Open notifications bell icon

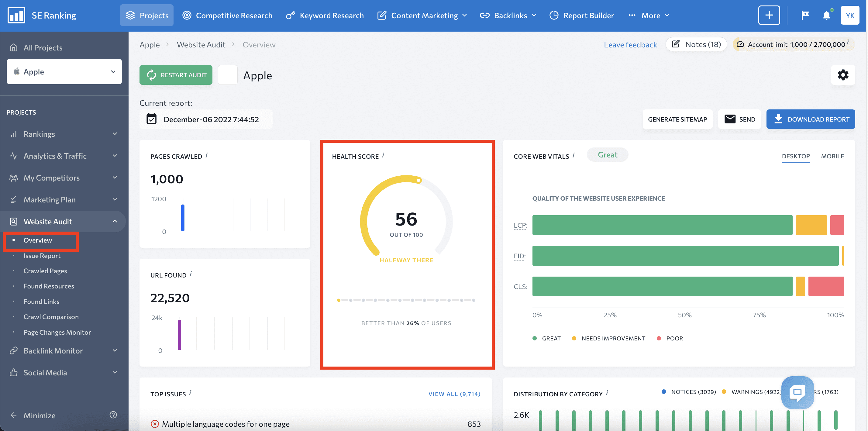827,16
